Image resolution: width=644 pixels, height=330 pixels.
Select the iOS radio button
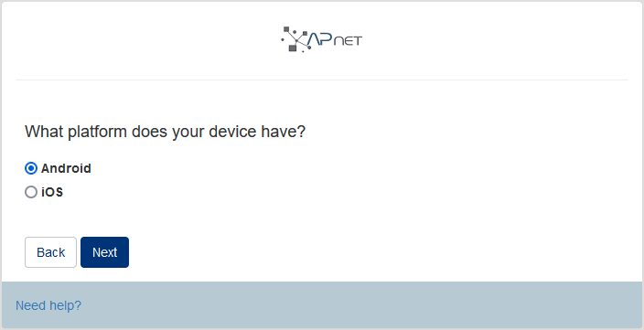[x=31, y=192]
